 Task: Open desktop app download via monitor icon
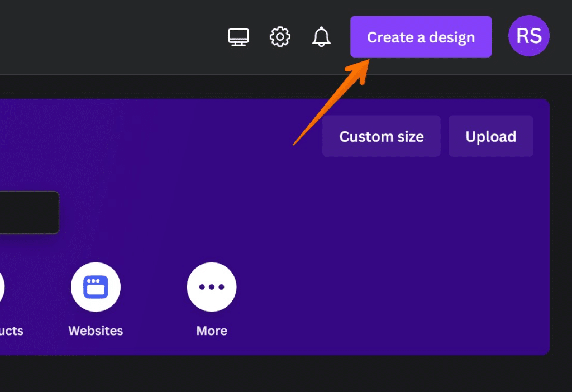239,37
